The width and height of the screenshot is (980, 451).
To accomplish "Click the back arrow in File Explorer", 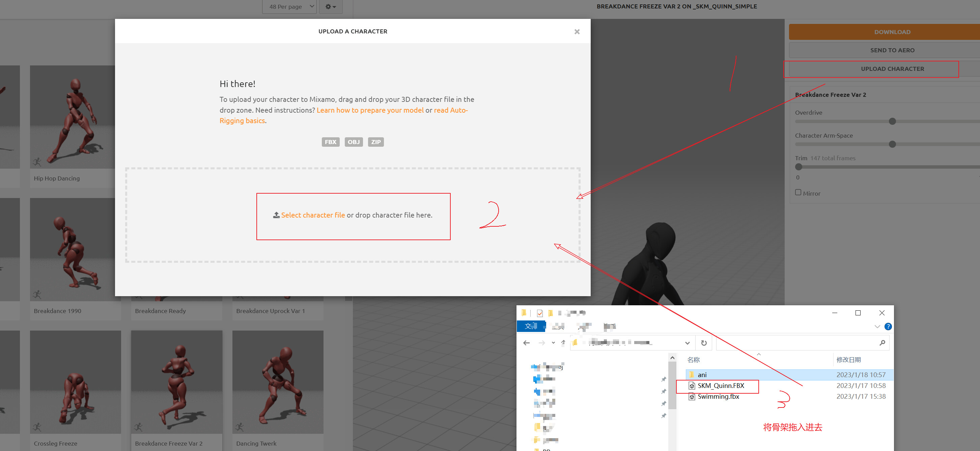I will click(526, 343).
